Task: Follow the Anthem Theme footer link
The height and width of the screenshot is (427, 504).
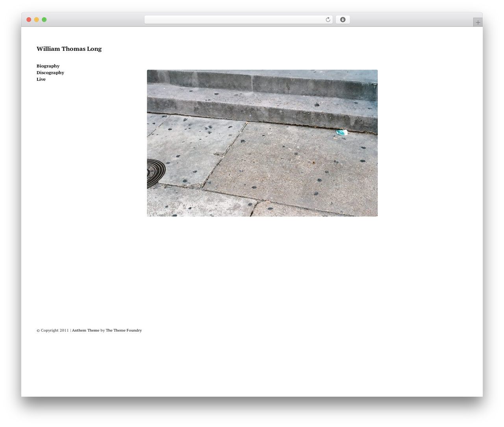Action: [x=85, y=330]
